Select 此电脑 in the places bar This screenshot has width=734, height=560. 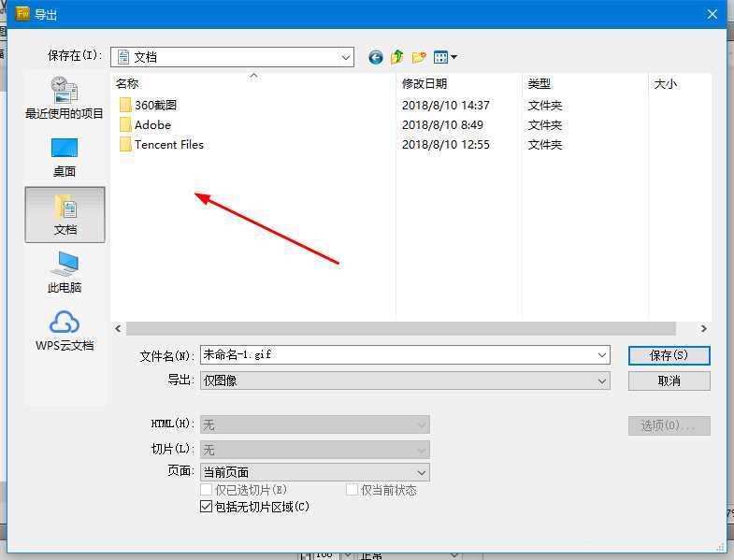coord(65,272)
